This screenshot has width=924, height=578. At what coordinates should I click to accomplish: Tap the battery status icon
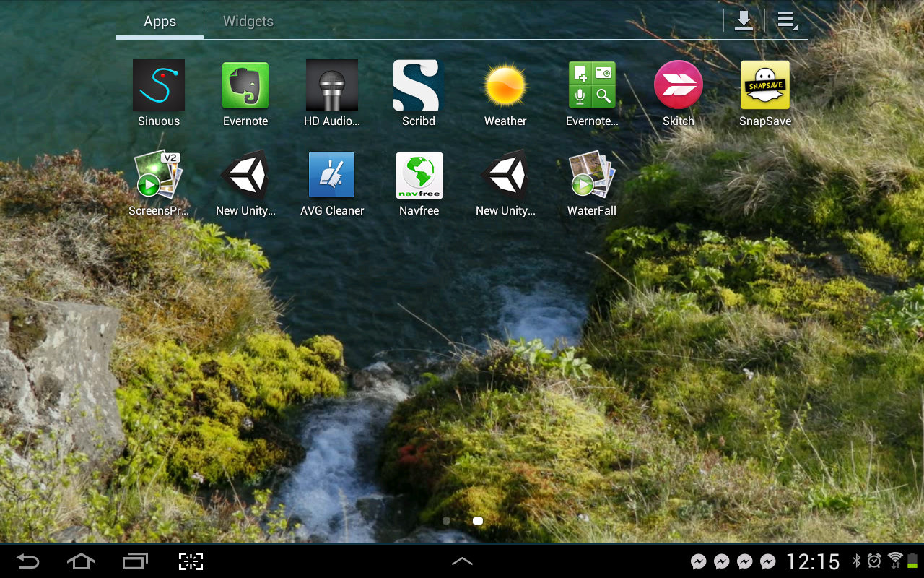912,561
